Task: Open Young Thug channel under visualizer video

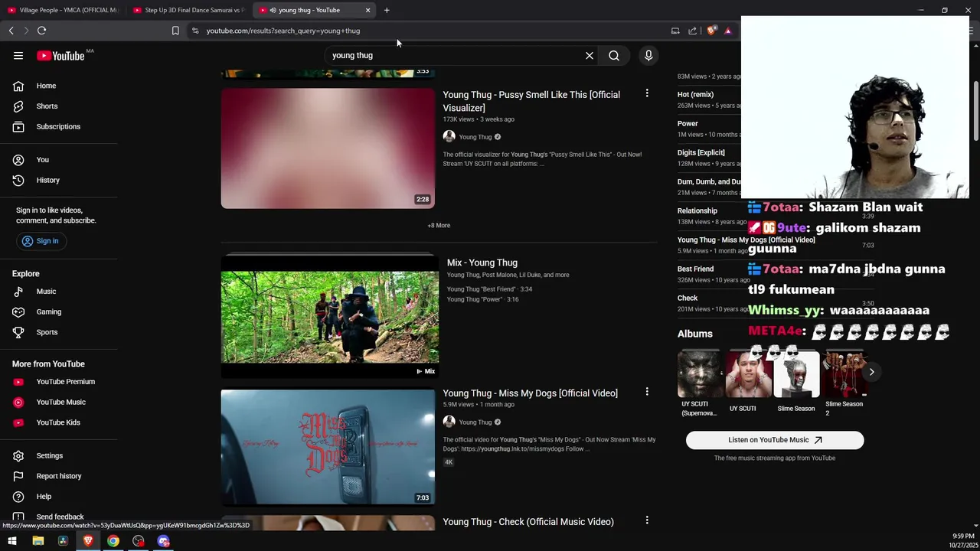Action: (x=475, y=137)
